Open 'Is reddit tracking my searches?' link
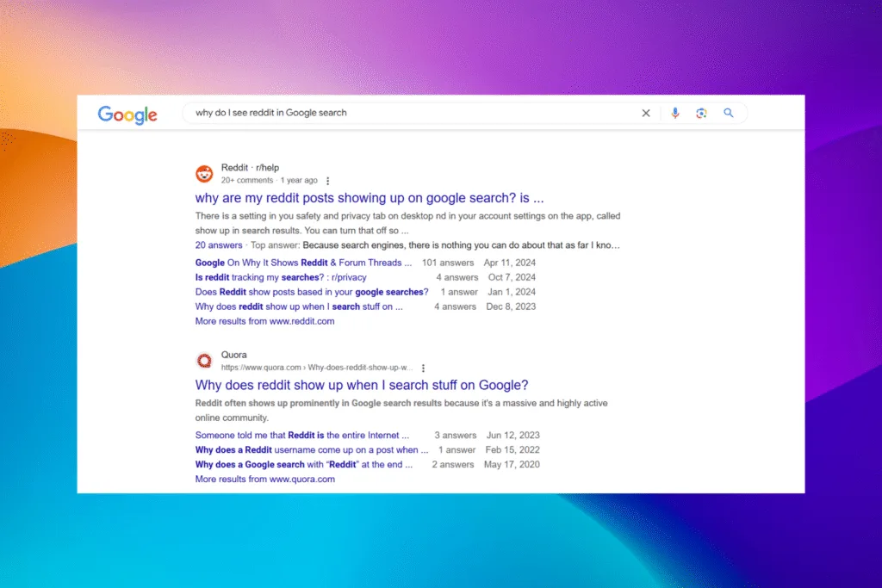 (x=281, y=277)
